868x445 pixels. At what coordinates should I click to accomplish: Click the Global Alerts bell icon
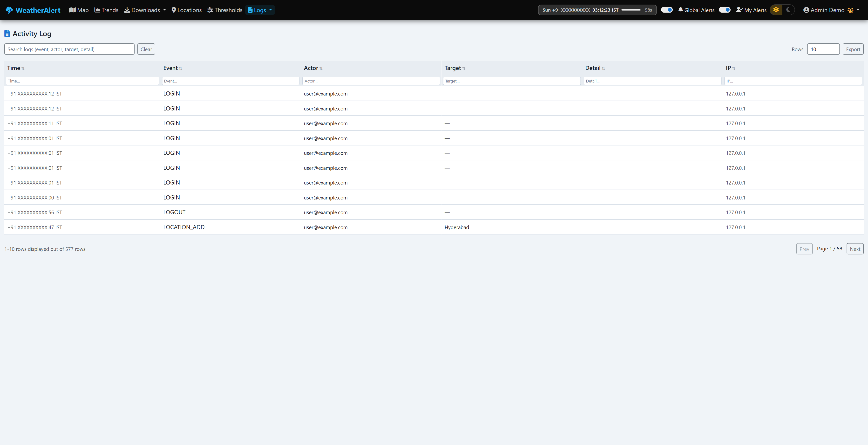tap(680, 10)
